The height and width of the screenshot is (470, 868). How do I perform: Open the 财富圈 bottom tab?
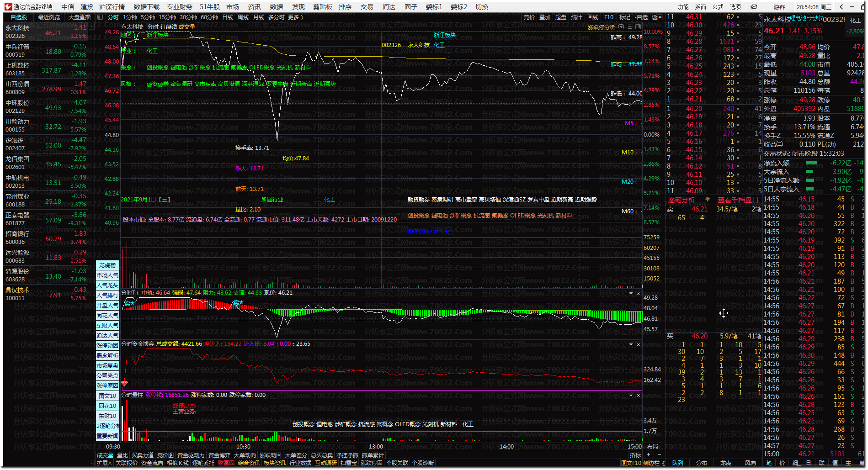click(x=226, y=463)
